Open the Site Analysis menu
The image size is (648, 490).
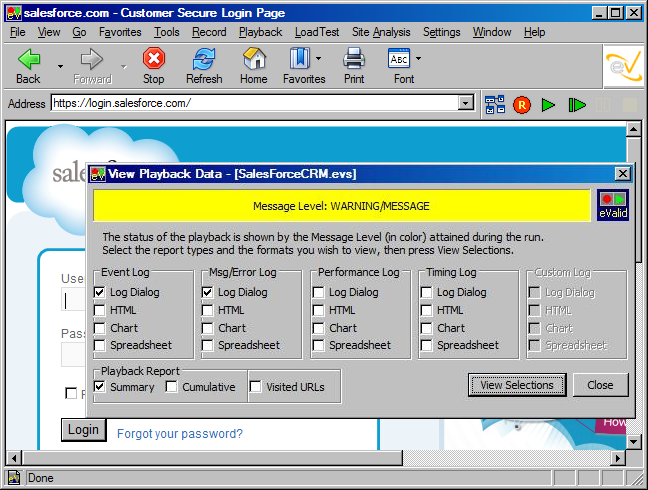coord(381,32)
